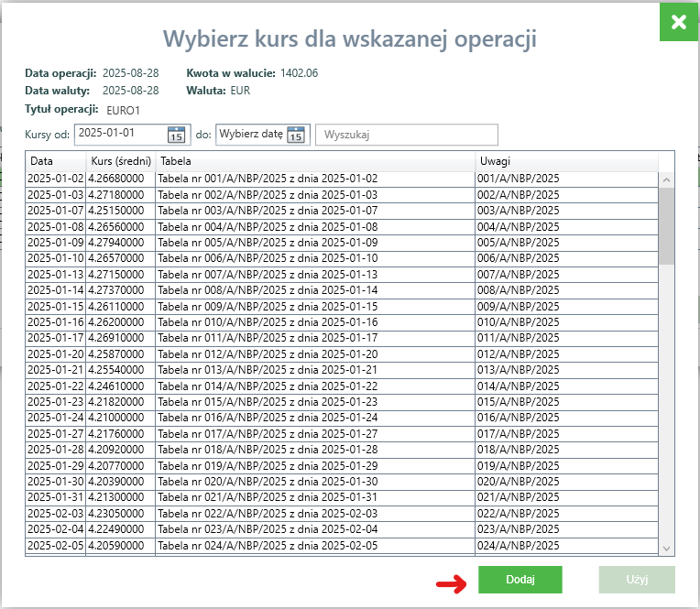700x609 pixels.
Task: Click Uwagi cell 008/A/NBP/2025
Action: (x=566, y=290)
